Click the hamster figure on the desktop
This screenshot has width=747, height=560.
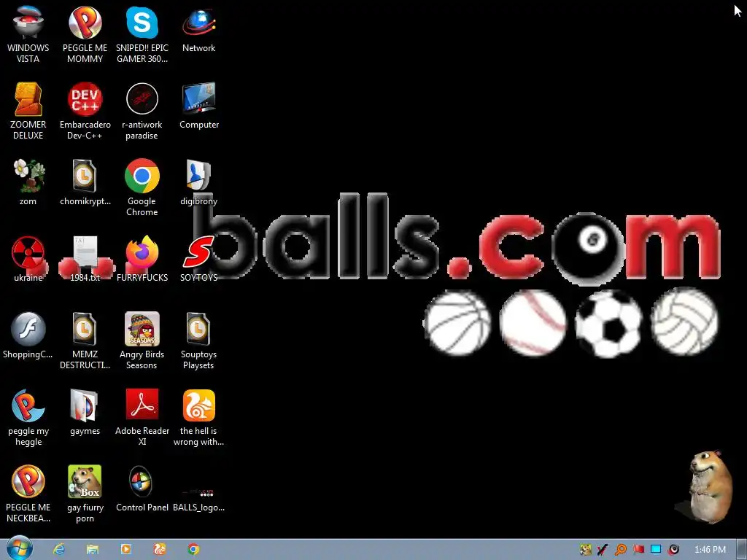click(709, 486)
